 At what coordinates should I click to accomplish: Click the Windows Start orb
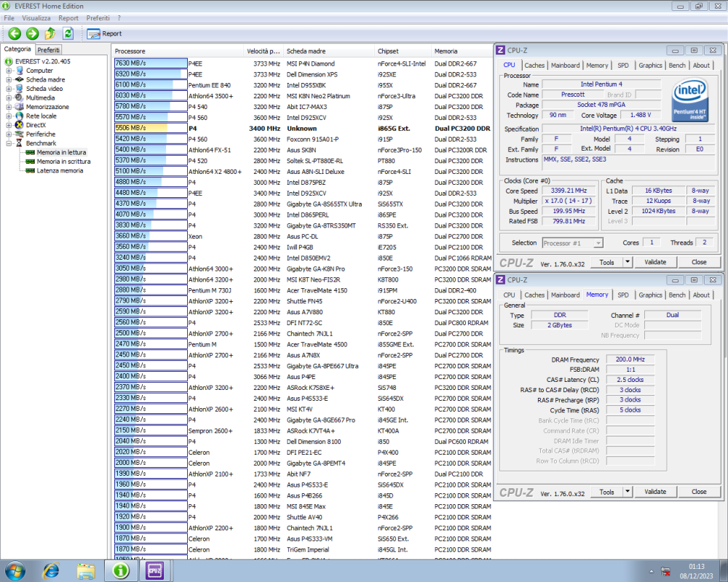coord(15,571)
